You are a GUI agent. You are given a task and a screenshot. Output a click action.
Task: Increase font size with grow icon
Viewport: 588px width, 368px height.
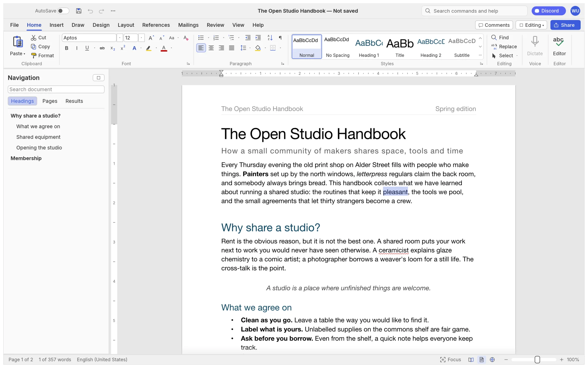[x=151, y=38]
